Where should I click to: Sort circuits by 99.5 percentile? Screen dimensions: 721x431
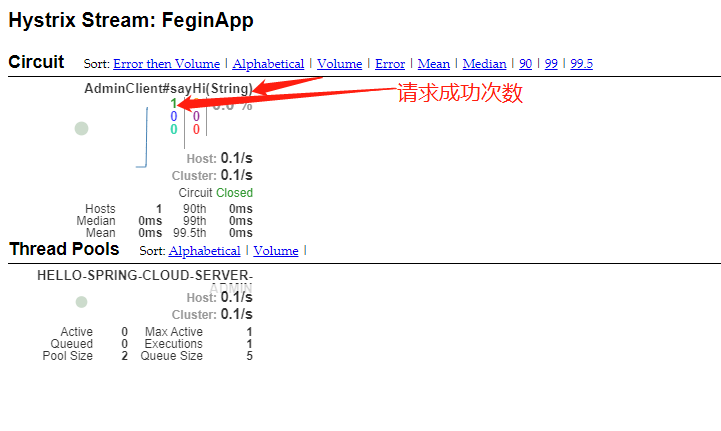tap(582, 63)
